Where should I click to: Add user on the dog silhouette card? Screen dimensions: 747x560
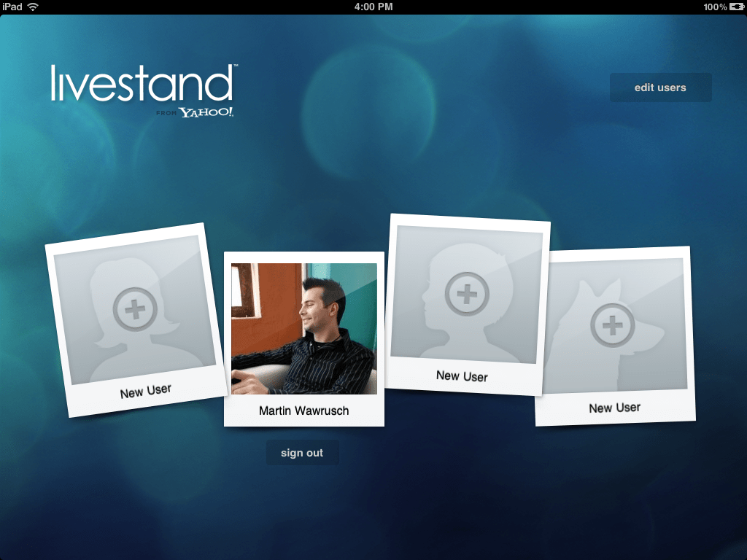[613, 326]
